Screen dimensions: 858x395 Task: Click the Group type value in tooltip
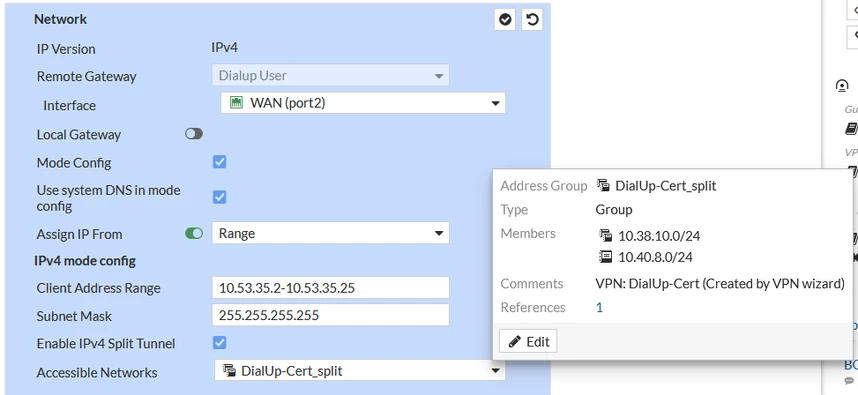(x=614, y=210)
